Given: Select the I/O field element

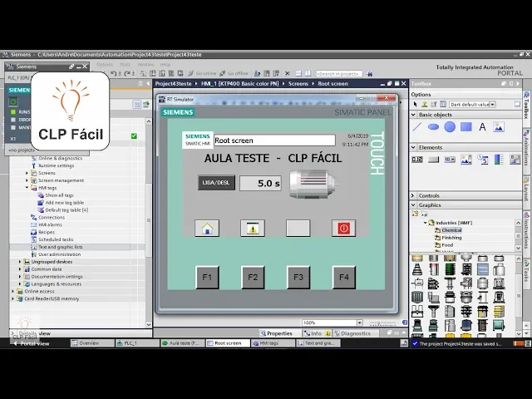Looking at the screenshot, I should [x=417, y=160].
